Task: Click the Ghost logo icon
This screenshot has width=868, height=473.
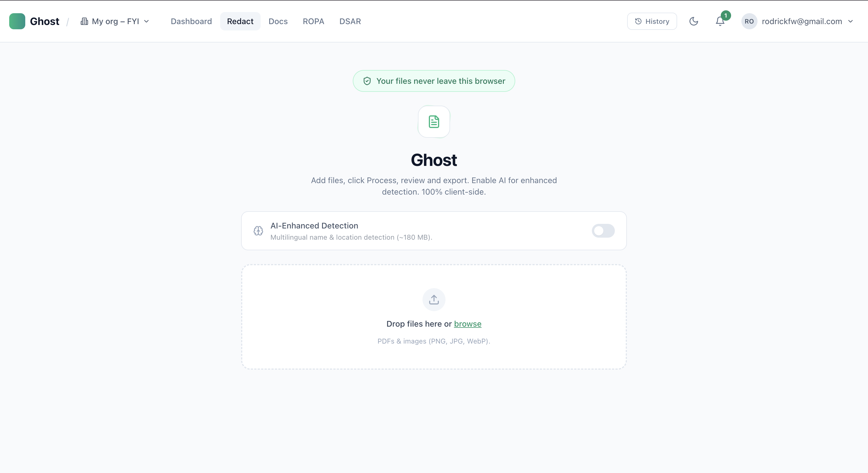Action: pyautogui.click(x=17, y=21)
